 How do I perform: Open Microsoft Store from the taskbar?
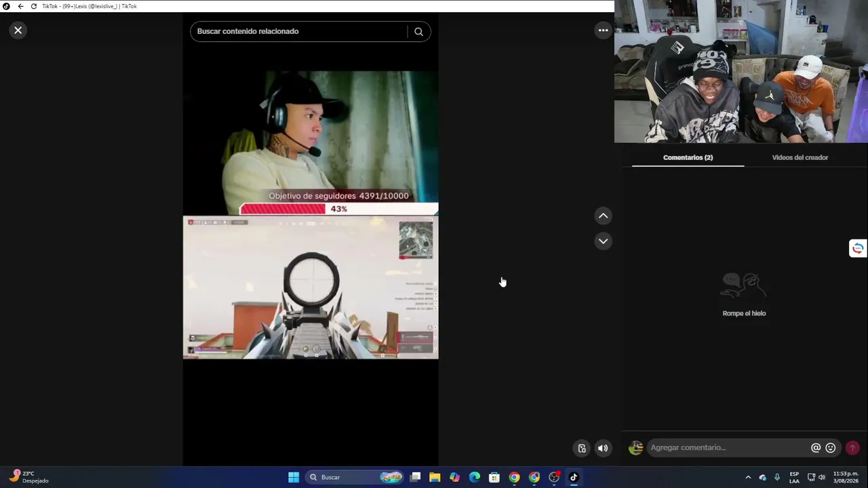point(494,477)
